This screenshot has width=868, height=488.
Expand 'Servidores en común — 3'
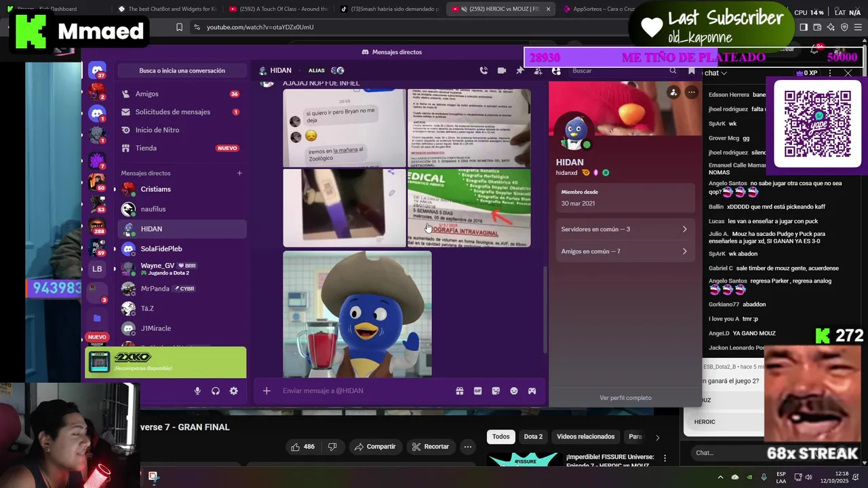point(625,229)
